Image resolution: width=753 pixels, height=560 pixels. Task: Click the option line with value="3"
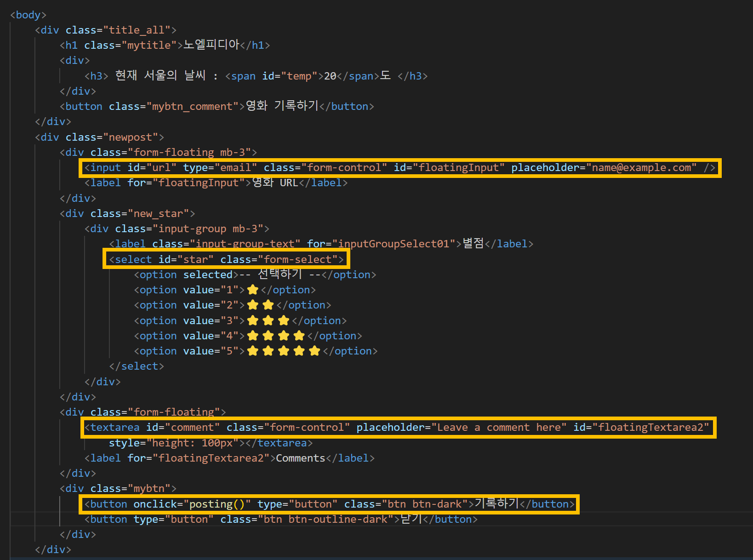pyautogui.click(x=240, y=320)
